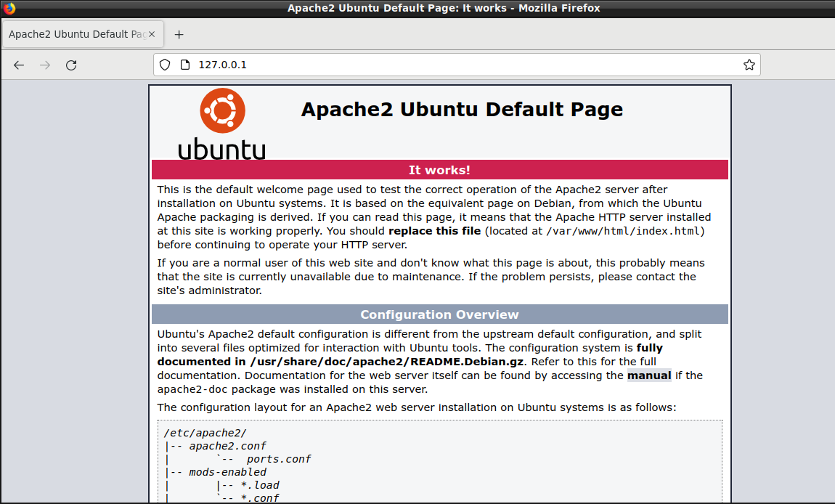Go back to the previous page
Screen dimensions: 835x504
pos(19,65)
